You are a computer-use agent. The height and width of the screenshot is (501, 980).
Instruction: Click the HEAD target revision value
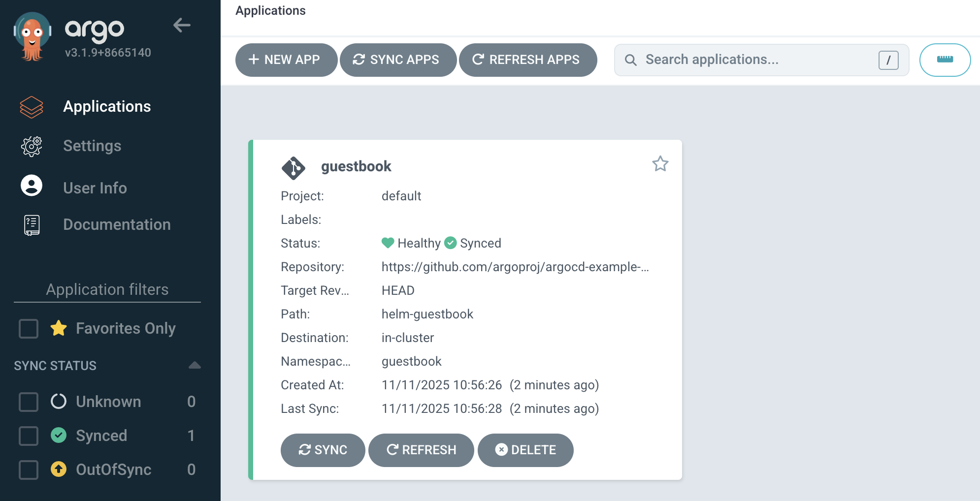(x=398, y=290)
